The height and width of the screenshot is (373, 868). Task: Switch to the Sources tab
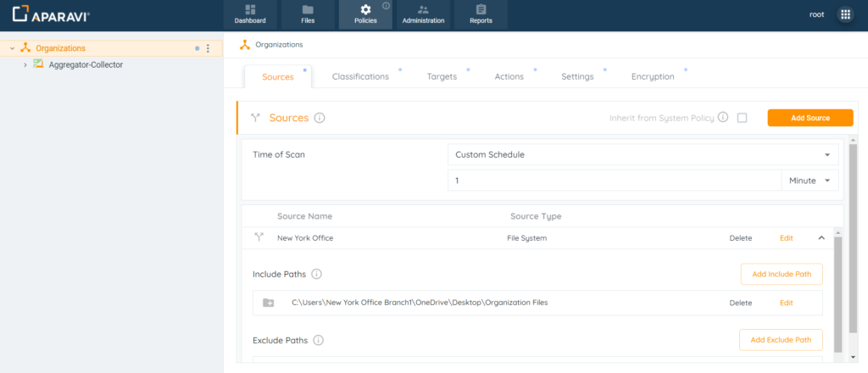(x=278, y=77)
